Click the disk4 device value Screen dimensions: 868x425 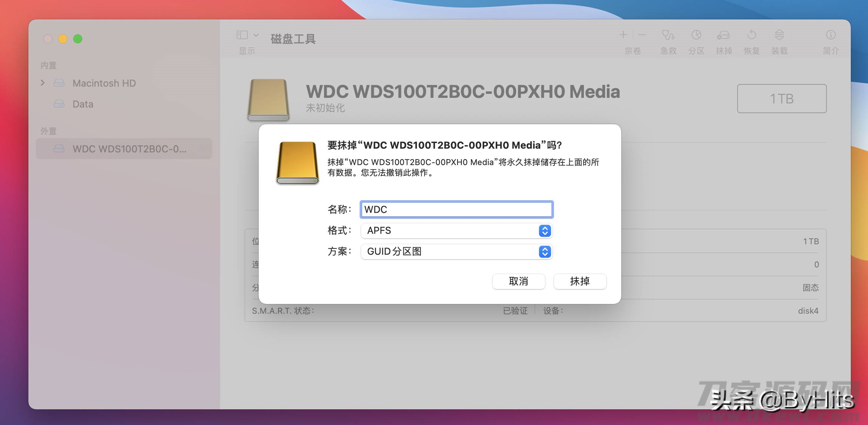click(808, 311)
